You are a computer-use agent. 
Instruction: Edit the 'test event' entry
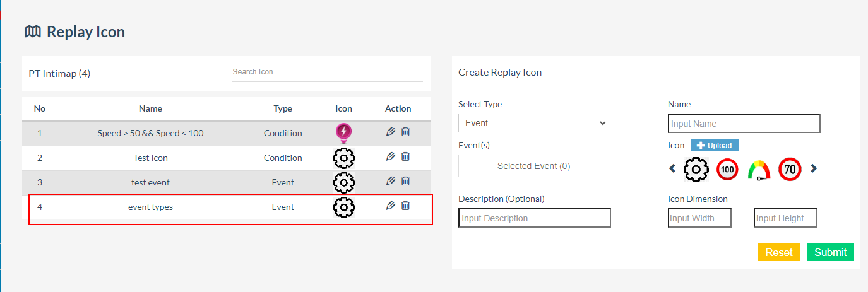click(391, 181)
